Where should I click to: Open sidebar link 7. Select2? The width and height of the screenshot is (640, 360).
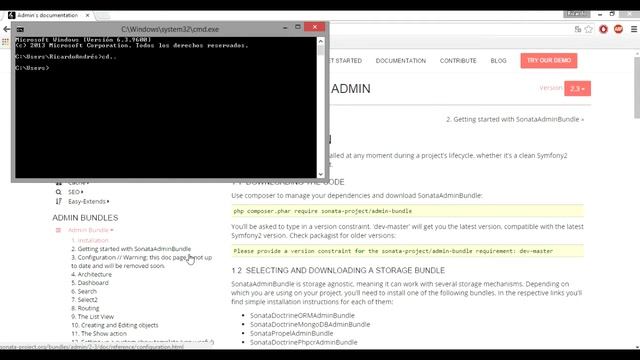[84, 300]
